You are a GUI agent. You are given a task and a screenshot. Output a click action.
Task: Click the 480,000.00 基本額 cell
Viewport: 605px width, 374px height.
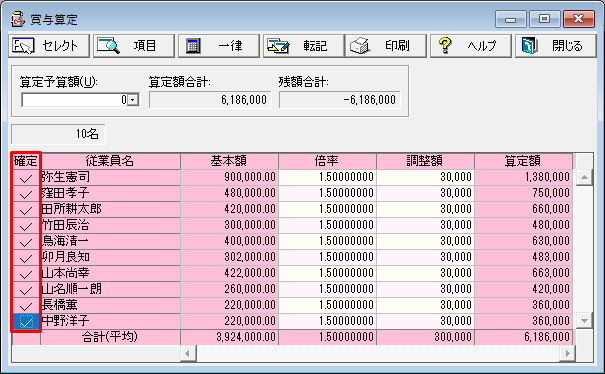click(229, 193)
